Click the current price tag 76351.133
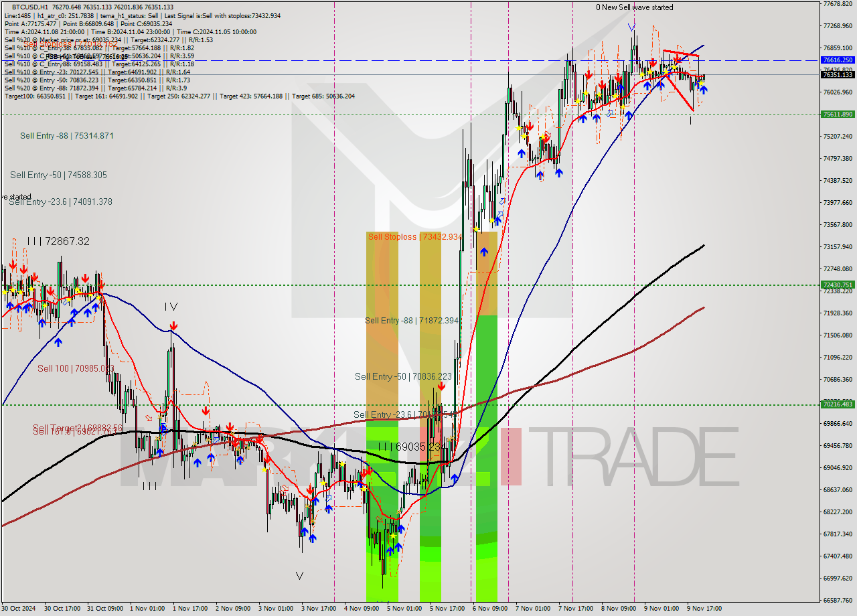The width and height of the screenshot is (857, 616). tap(838, 74)
